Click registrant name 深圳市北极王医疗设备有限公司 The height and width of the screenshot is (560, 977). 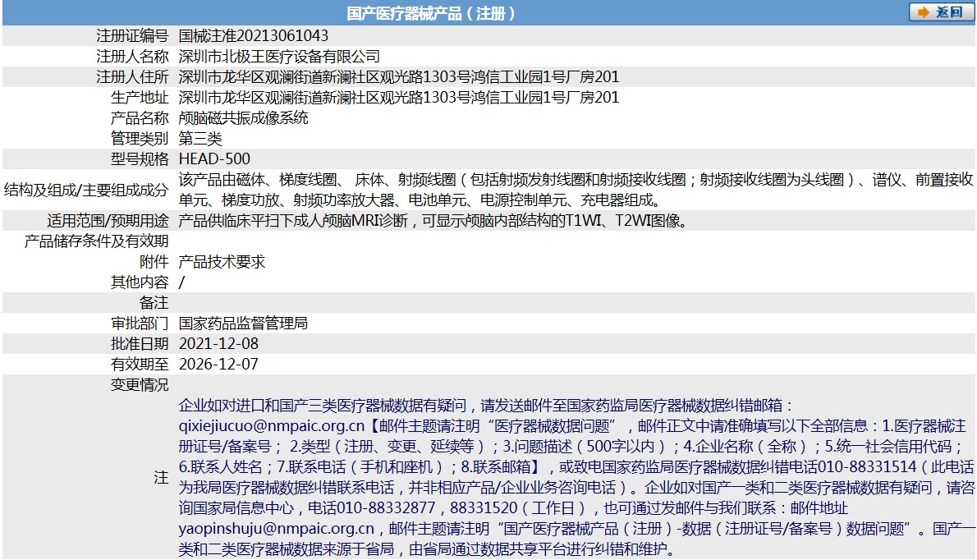279,57
